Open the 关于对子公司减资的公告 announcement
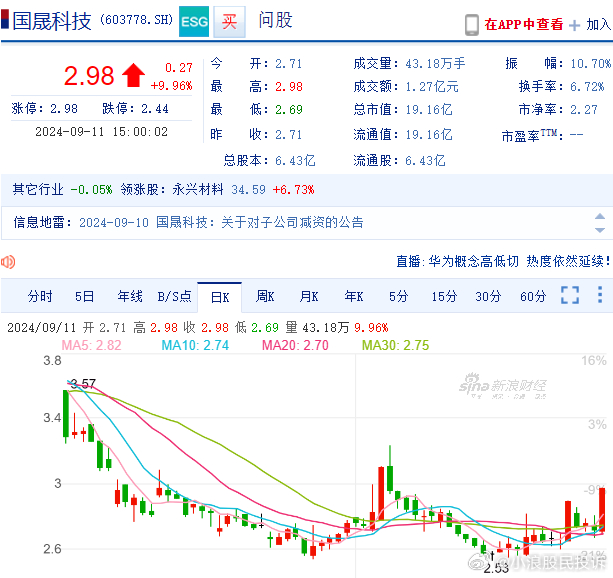This screenshot has height=578, width=613. [292, 223]
